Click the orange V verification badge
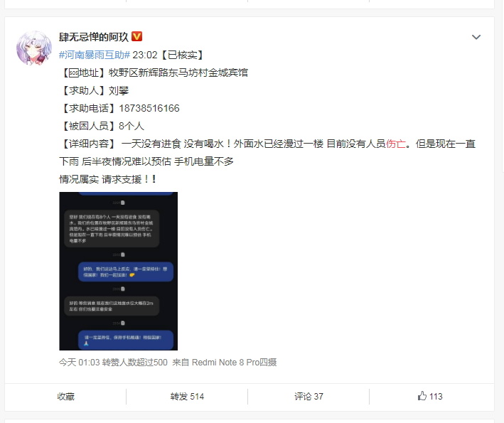 (x=137, y=36)
